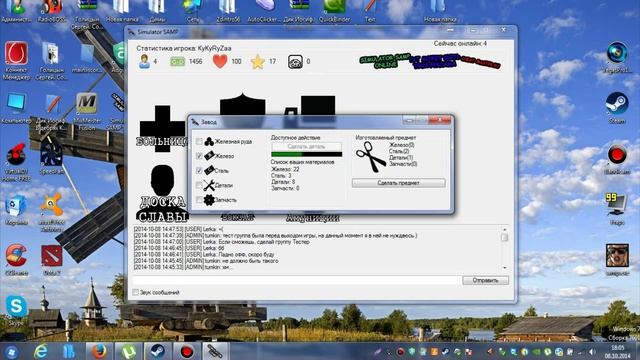This screenshot has width=640, height=360.
Task: Untick the Сталь checkbox
Action: (x=199, y=171)
